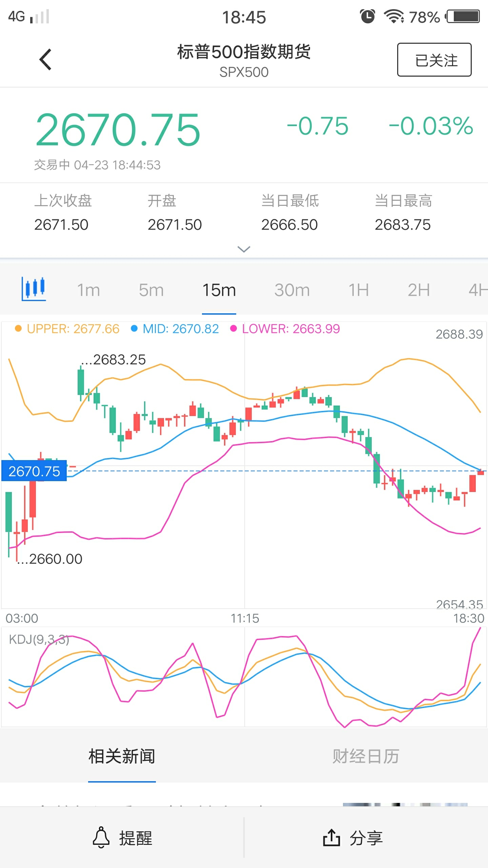This screenshot has width=488, height=868.
Task: Tap the orange UPPER band legend dot
Action: (18, 329)
